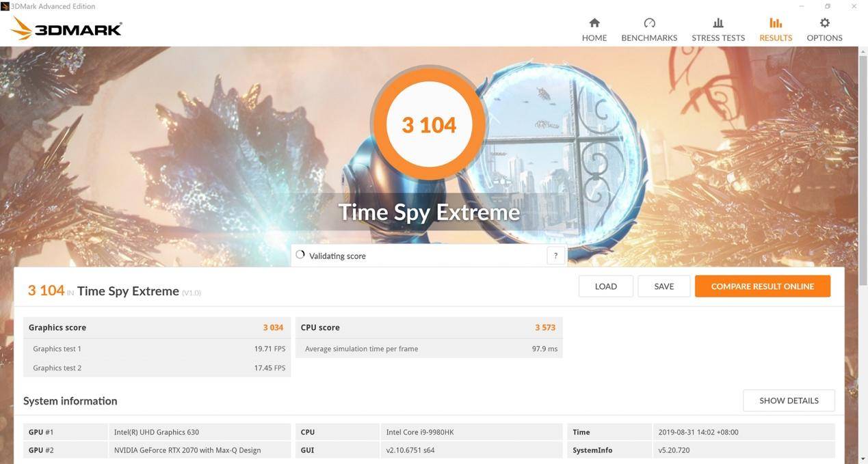868x464 pixels.
Task: Click the GPU #2 label
Action: 41,450
